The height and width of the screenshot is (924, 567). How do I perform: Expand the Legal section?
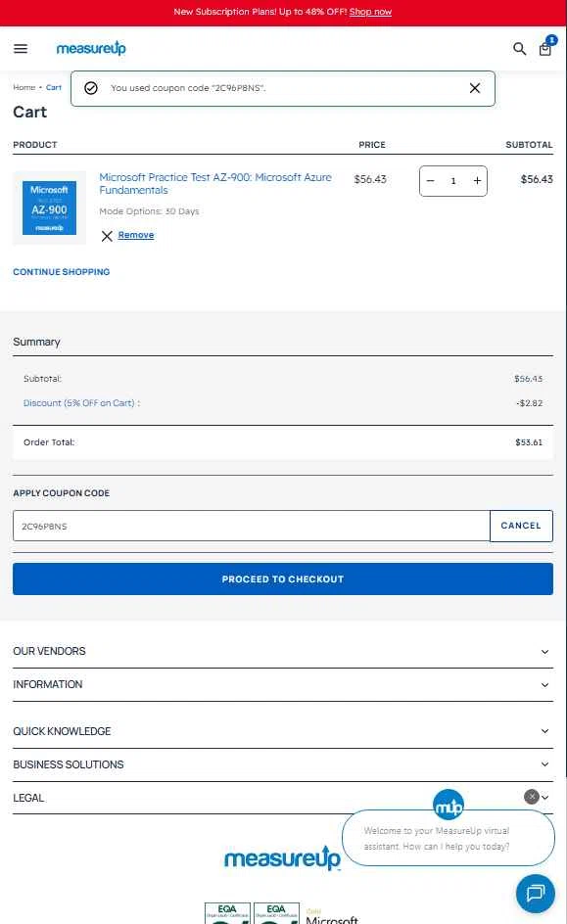pos(283,798)
